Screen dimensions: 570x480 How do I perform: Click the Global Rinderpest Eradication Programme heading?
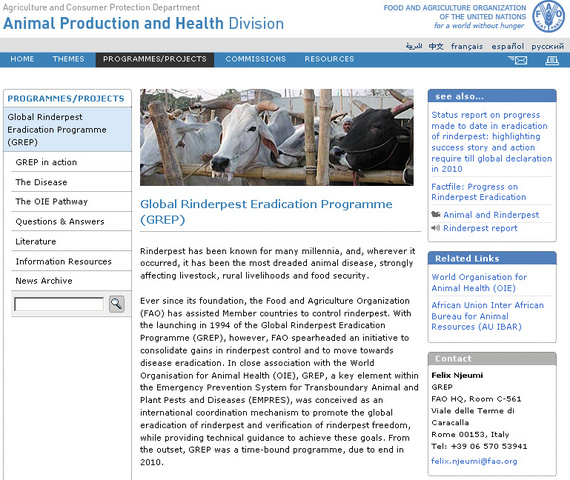[x=266, y=212]
